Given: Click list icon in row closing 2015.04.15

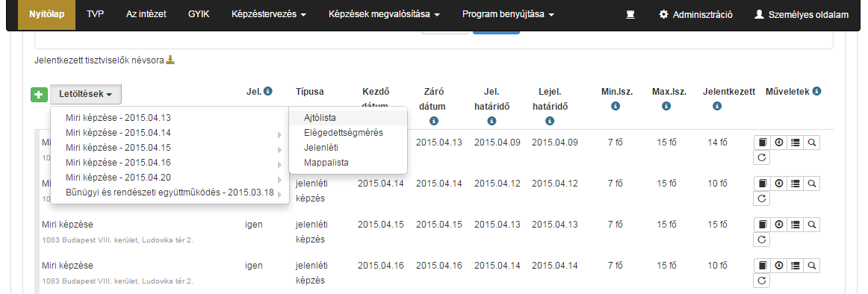Looking at the screenshot, I should point(795,225).
